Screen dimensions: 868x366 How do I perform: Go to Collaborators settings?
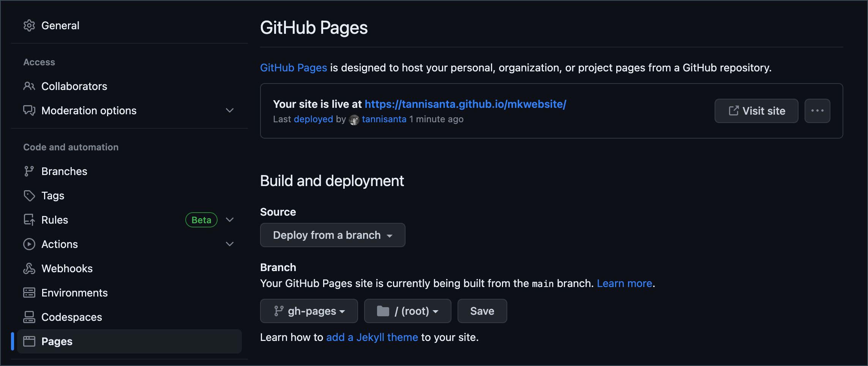tap(129, 86)
